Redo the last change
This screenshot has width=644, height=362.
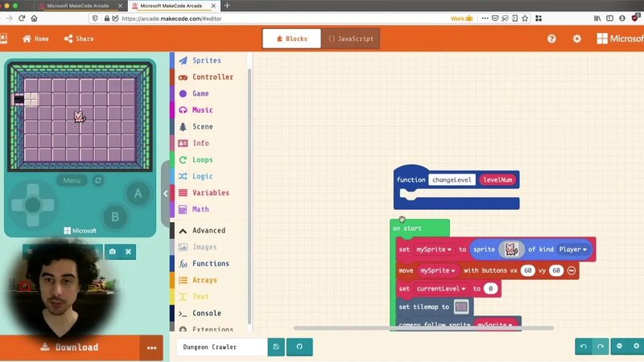point(600,346)
